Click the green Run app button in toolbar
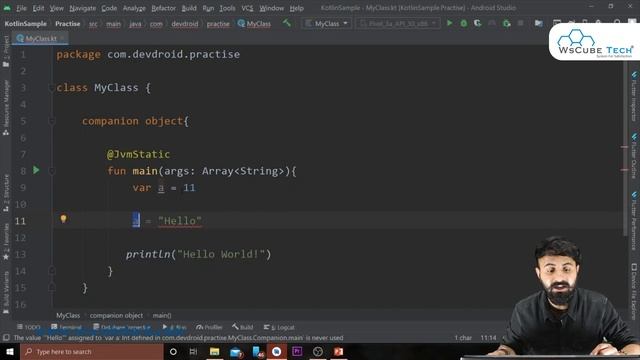This screenshot has height=360, width=640. (x=449, y=23)
